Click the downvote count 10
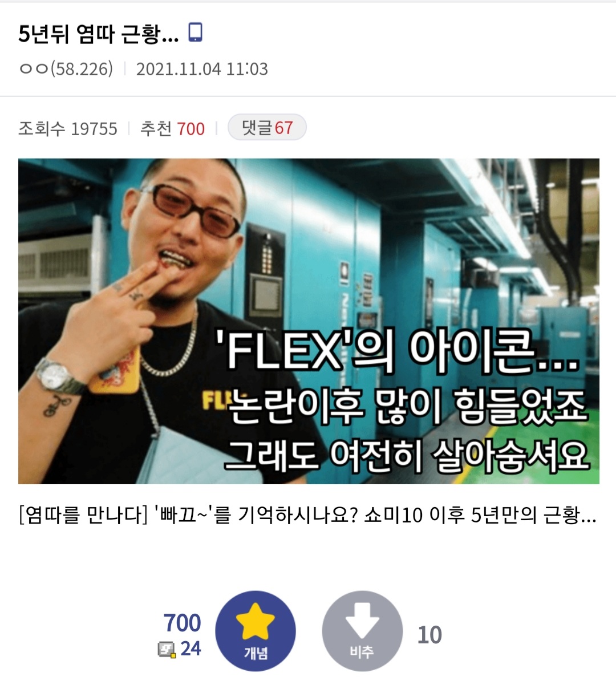 click(x=429, y=635)
